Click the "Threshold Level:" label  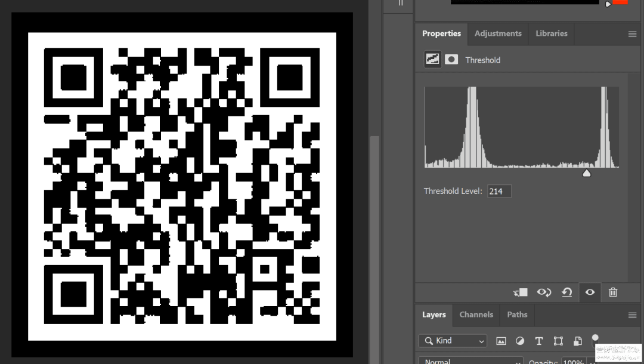pyautogui.click(x=453, y=191)
